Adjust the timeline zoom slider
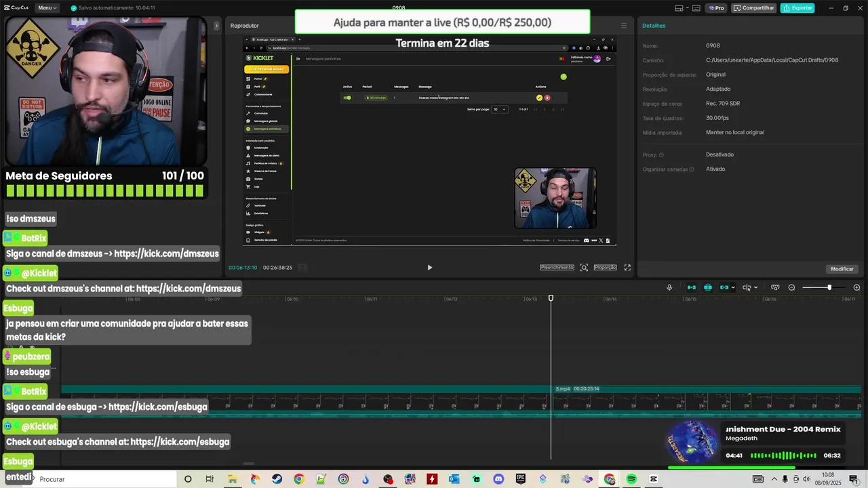868x488 pixels. tap(829, 287)
